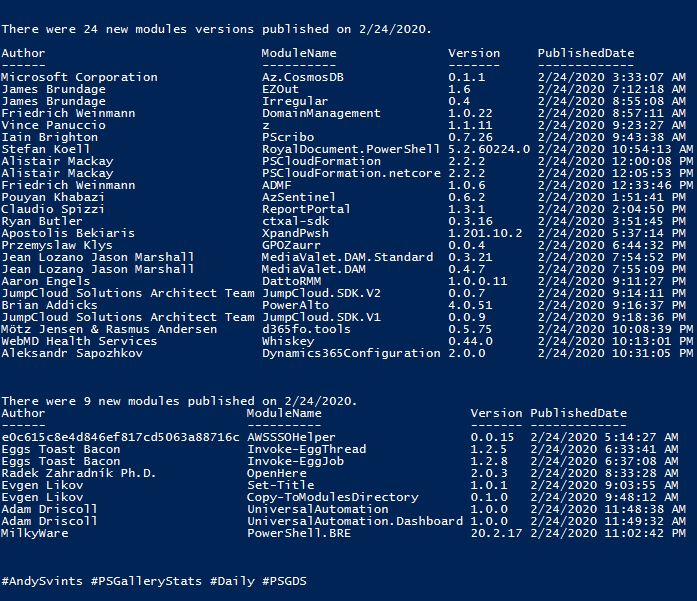
Task: Click the AWSSSOHelper module name
Action: (x=291, y=437)
